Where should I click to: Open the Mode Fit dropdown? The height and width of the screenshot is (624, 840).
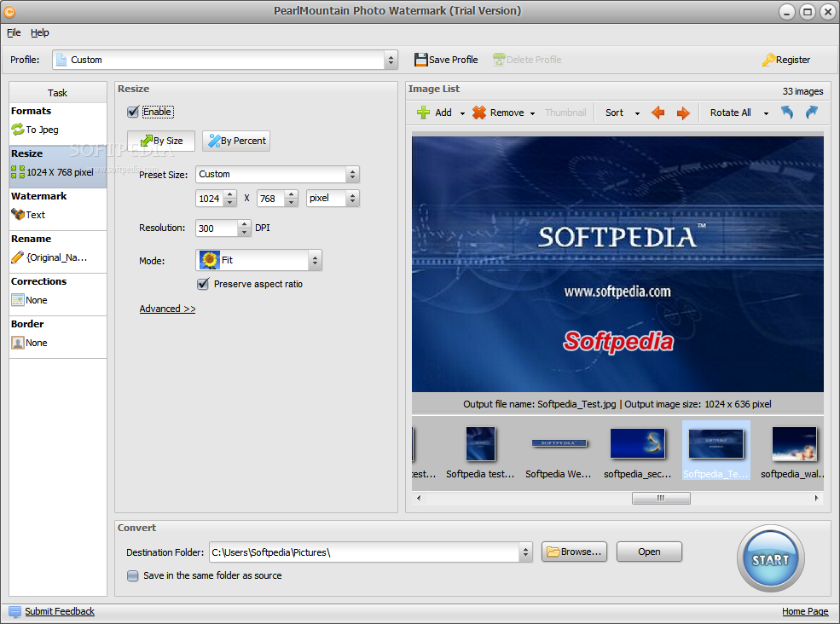[x=315, y=260]
